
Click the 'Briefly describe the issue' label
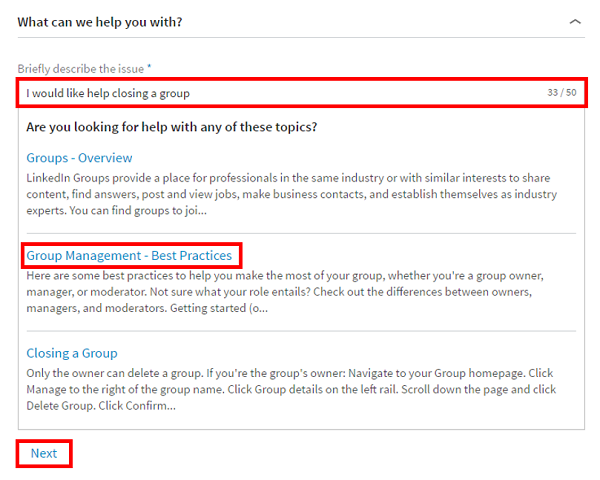[x=80, y=68]
